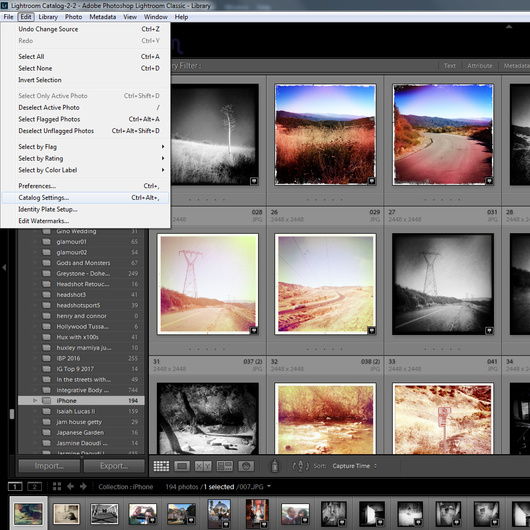Open the Window menu
The width and height of the screenshot is (530, 530).
(155, 17)
